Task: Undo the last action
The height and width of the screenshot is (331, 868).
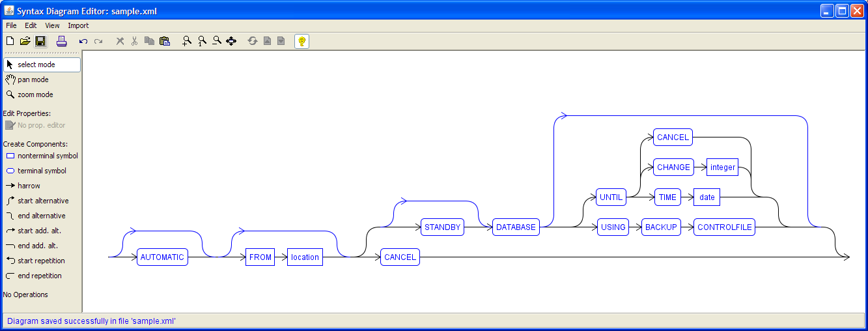Action: click(83, 41)
